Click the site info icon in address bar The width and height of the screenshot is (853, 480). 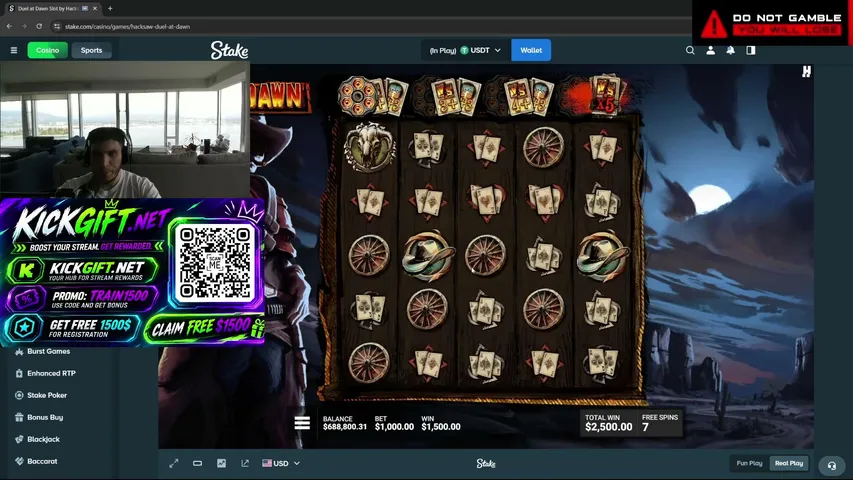tap(57, 26)
